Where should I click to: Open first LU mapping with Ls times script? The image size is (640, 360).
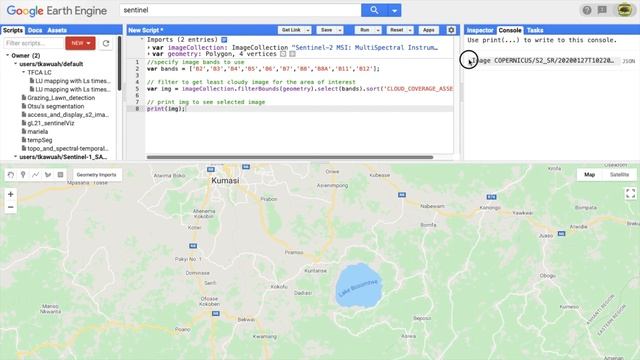[x=73, y=81]
